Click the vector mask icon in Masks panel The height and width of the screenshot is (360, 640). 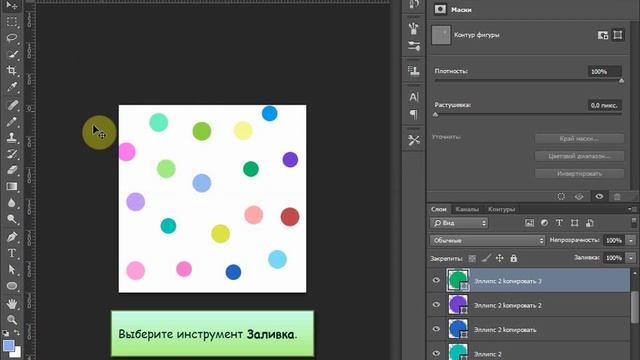[618, 35]
